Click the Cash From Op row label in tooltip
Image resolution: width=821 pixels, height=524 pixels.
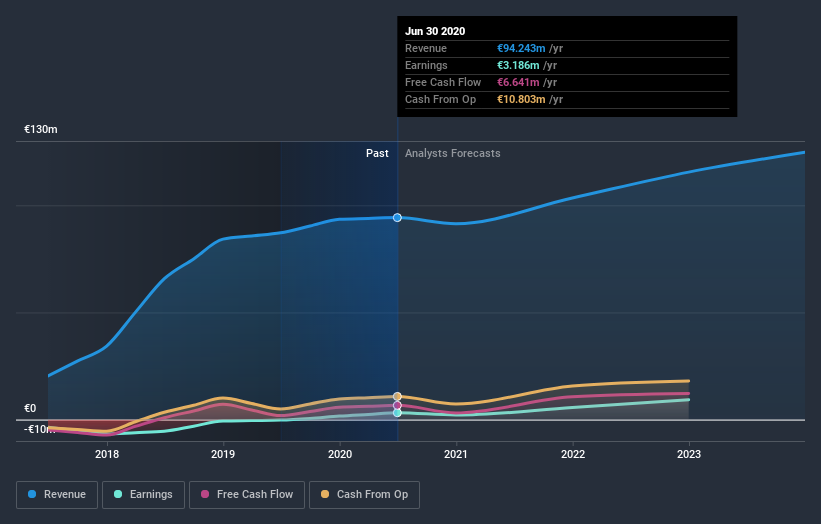(440, 99)
